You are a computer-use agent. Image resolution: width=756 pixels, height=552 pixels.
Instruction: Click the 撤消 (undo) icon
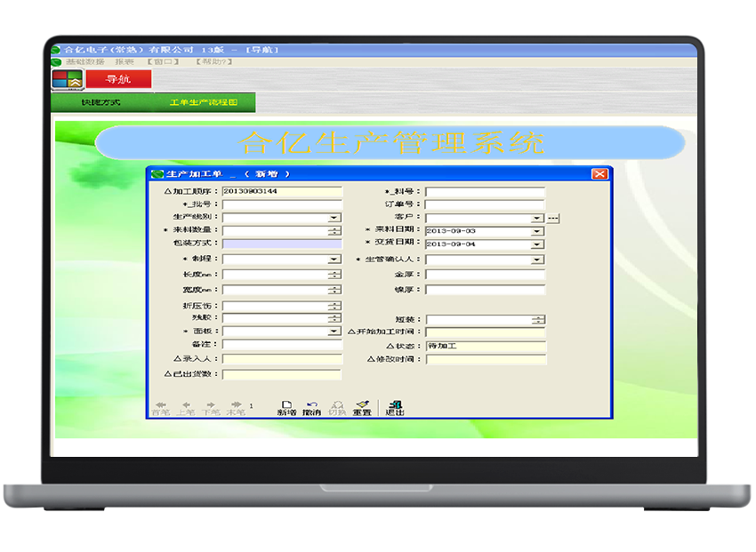pos(311,406)
